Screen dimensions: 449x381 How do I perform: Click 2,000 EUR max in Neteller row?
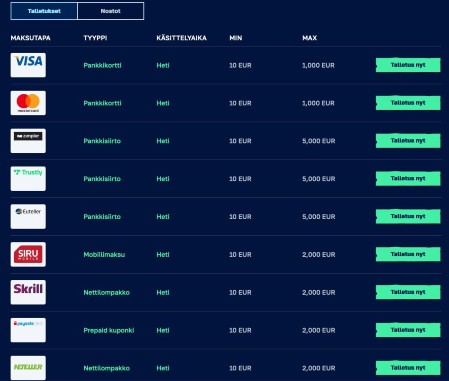319,368
